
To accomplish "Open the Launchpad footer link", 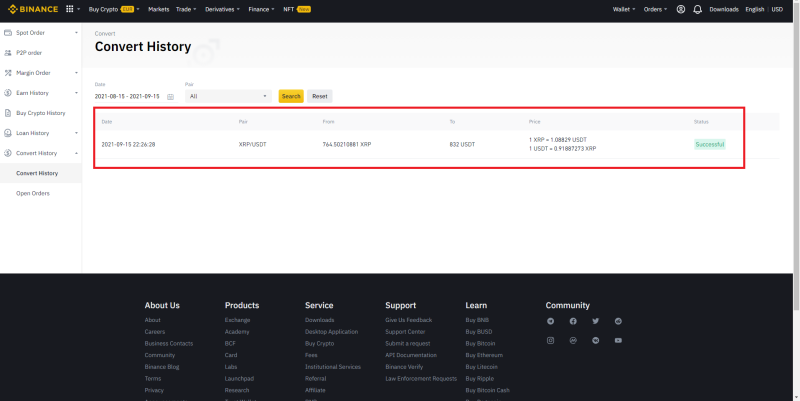I will point(239,379).
